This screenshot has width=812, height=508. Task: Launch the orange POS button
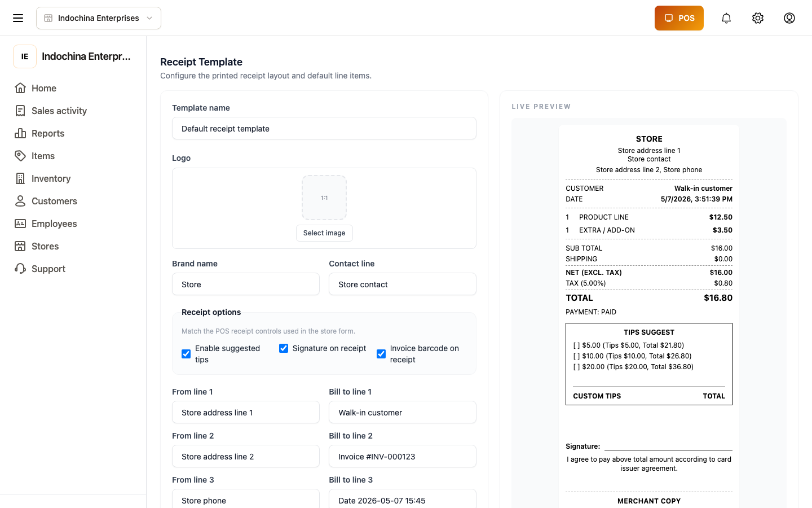[679, 18]
